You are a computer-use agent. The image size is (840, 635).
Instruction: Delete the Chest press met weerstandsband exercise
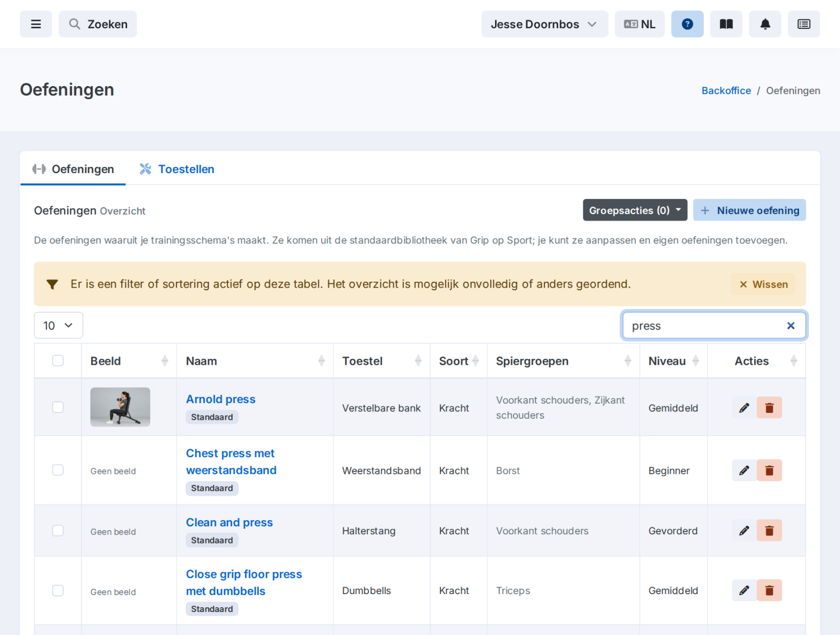(769, 470)
